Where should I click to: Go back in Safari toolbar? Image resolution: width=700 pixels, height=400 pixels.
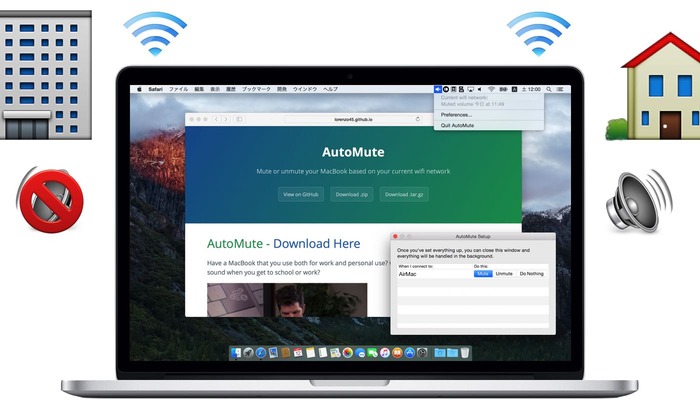click(217, 119)
